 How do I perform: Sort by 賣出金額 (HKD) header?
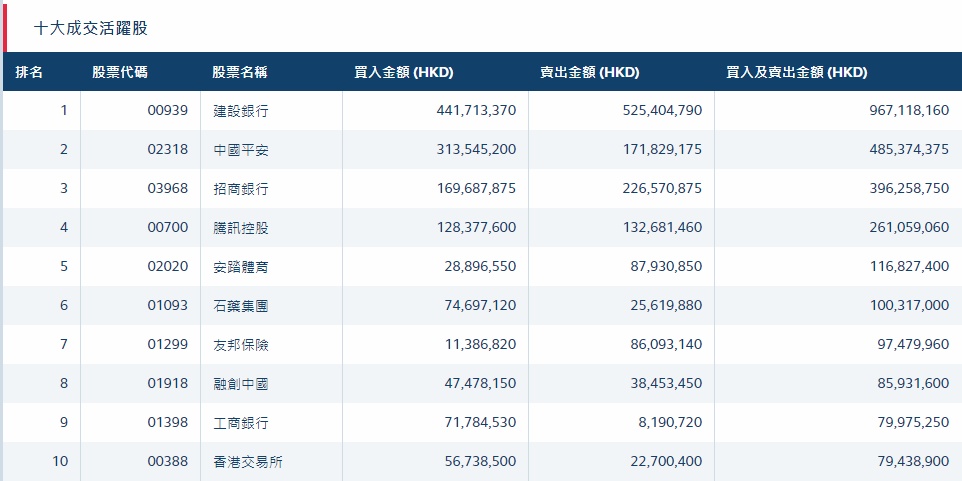pyautogui.click(x=590, y=73)
